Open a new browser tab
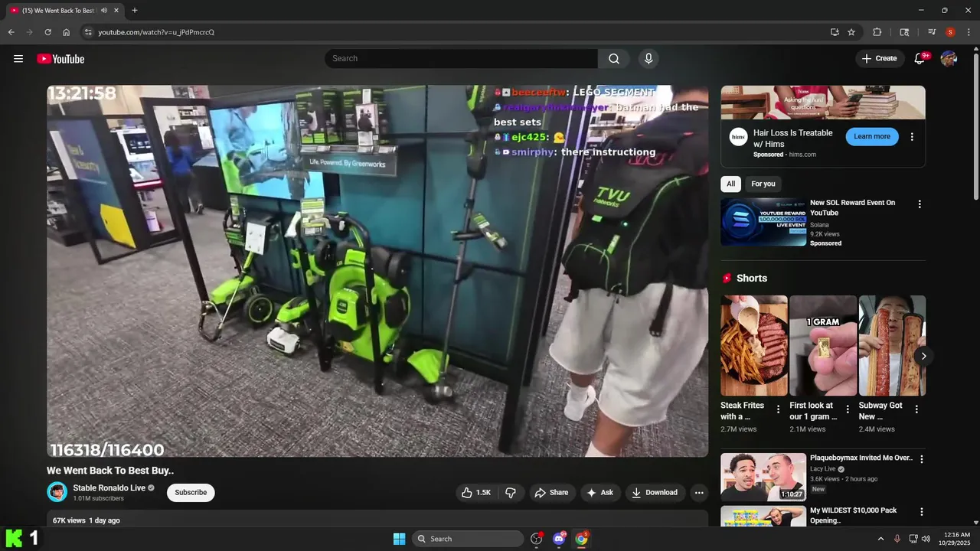 coord(135,11)
